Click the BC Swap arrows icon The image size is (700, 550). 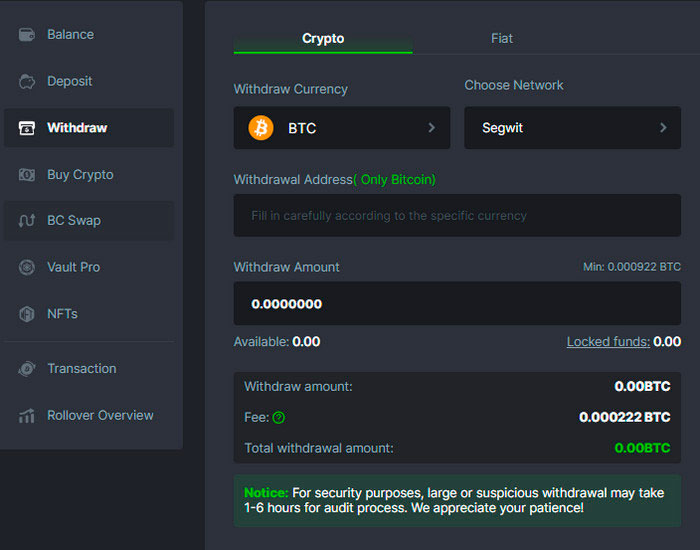point(27,221)
